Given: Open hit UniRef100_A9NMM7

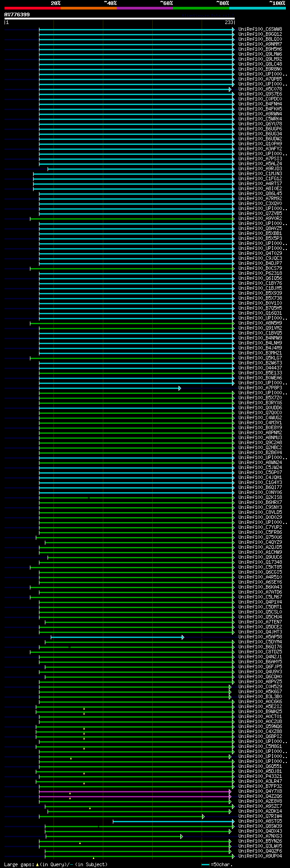Looking at the screenshot, I should [260, 44].
